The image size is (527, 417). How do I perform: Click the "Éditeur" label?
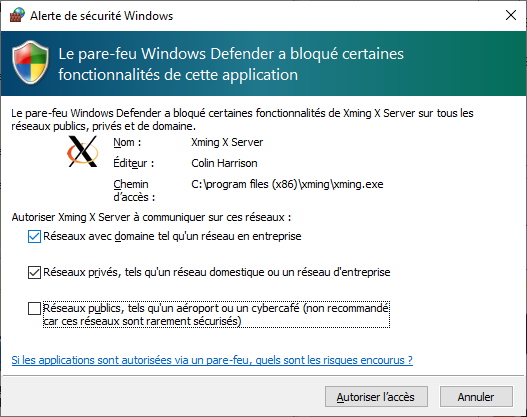click(133, 163)
